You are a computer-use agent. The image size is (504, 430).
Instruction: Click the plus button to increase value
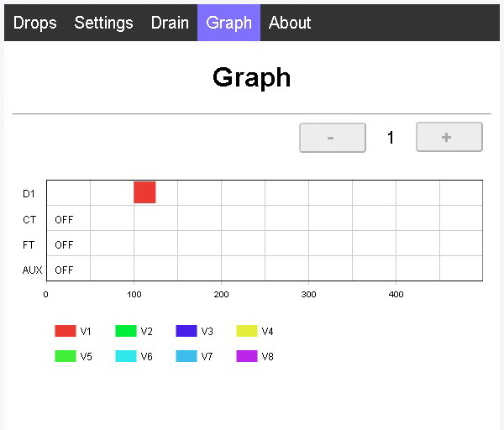pyautogui.click(x=449, y=137)
